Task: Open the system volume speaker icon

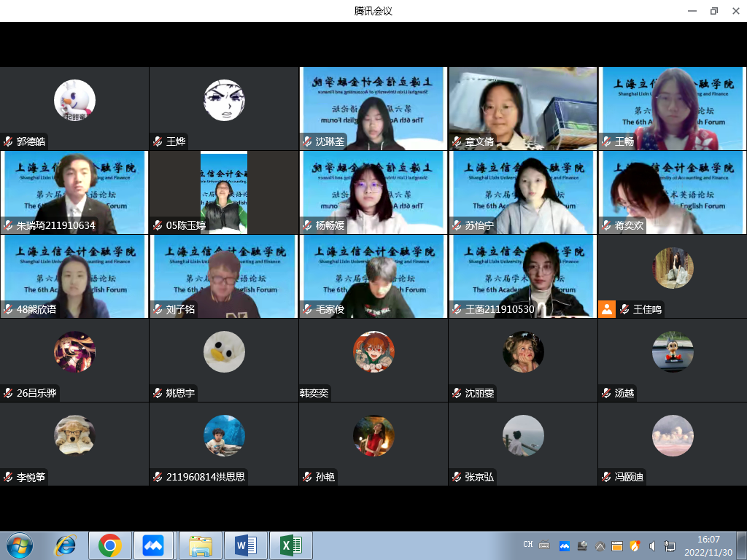Action: [652, 545]
